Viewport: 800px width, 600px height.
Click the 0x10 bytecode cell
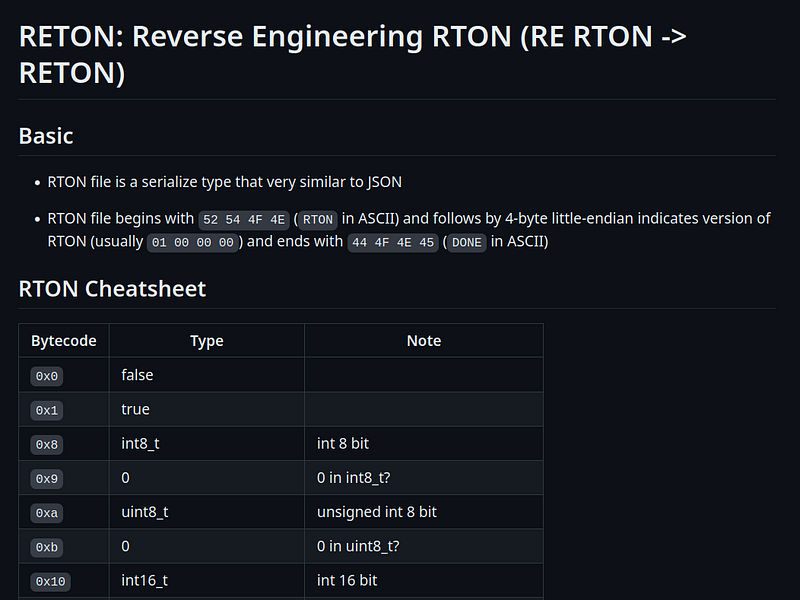(51, 580)
